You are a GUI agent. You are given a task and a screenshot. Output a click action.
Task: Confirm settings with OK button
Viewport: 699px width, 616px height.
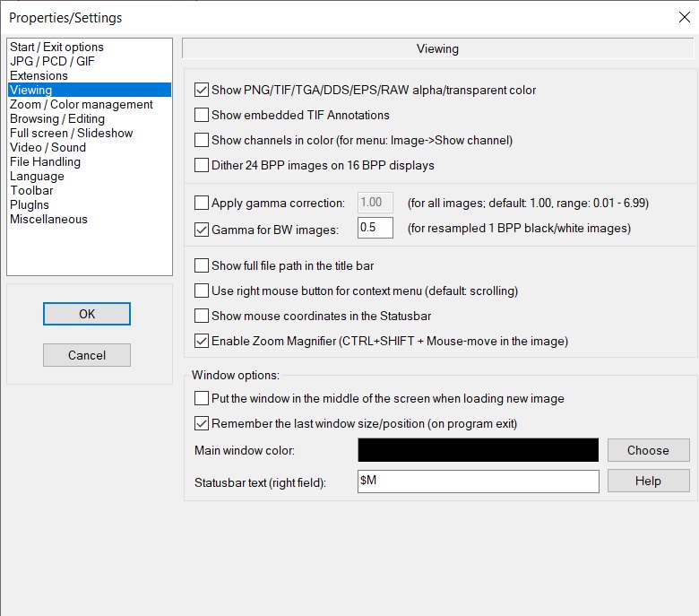coord(87,314)
